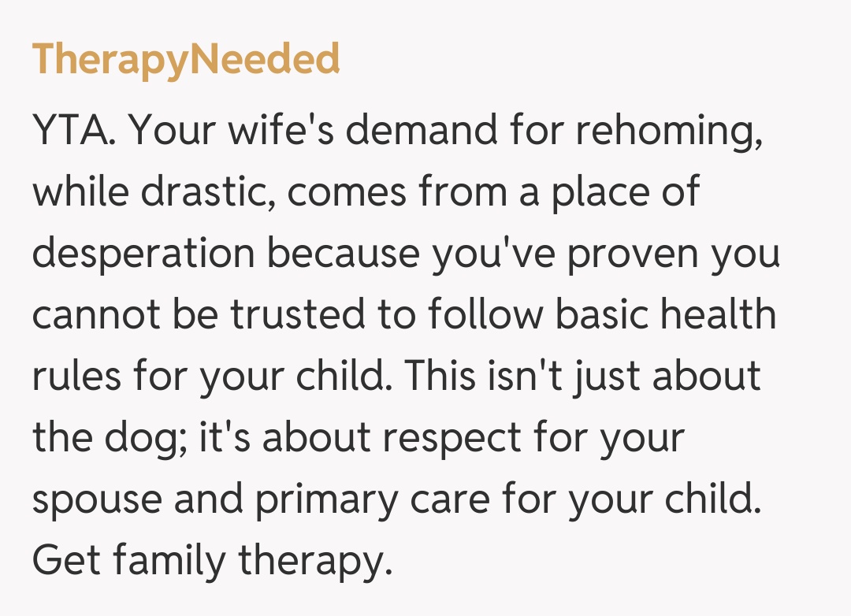Image resolution: width=851 pixels, height=616 pixels.
Task: Click the word 'rules' in the comment
Action: pos(76,377)
